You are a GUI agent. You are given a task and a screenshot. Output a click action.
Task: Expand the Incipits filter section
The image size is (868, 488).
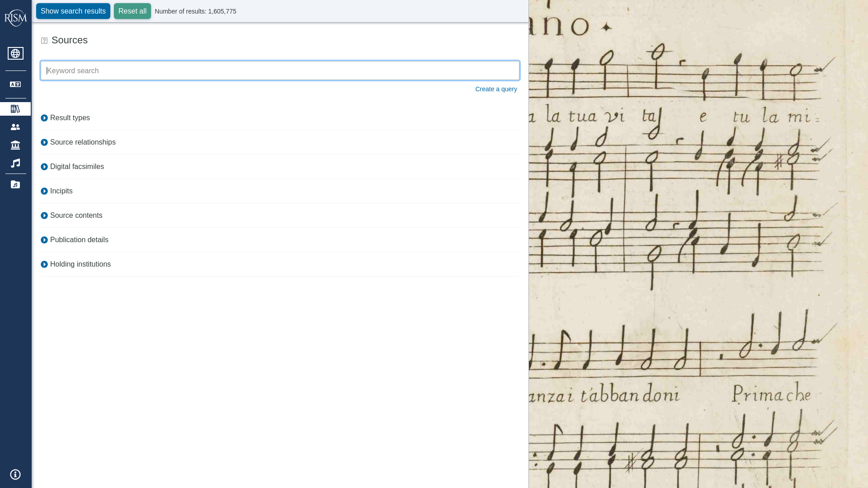[61, 191]
